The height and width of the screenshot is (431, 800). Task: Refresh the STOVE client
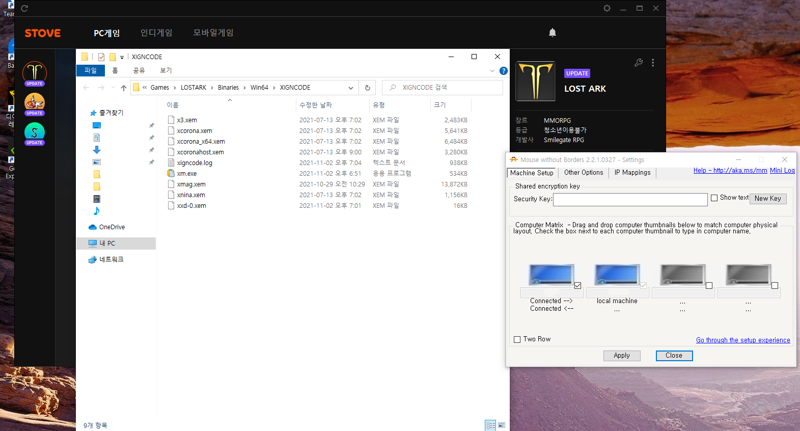pyautogui.click(x=24, y=8)
